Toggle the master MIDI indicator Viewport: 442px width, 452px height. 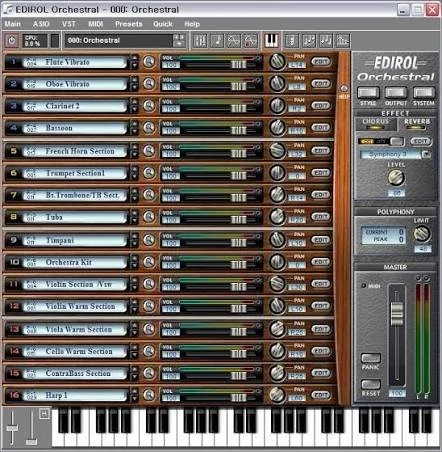point(364,286)
